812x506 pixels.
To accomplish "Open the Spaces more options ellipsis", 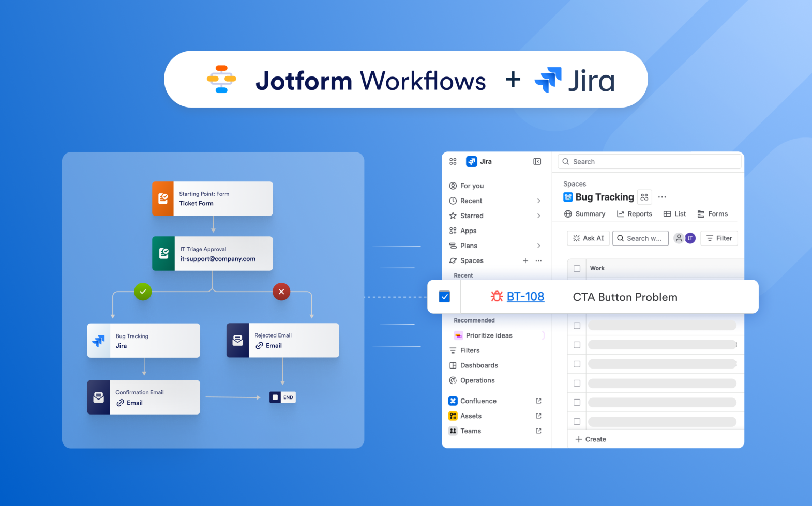I will click(x=539, y=260).
